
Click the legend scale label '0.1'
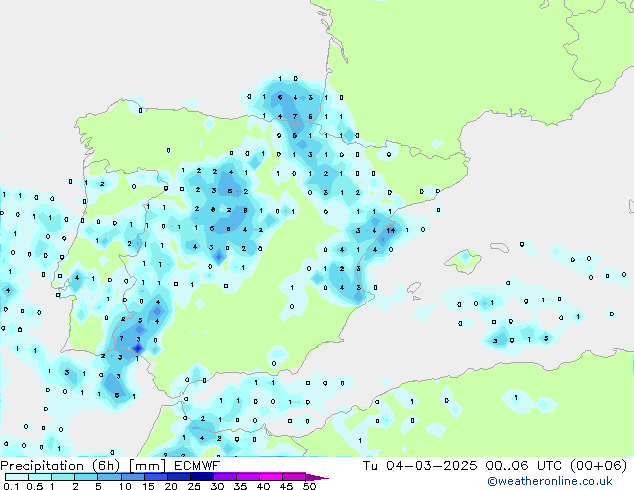click(11, 486)
